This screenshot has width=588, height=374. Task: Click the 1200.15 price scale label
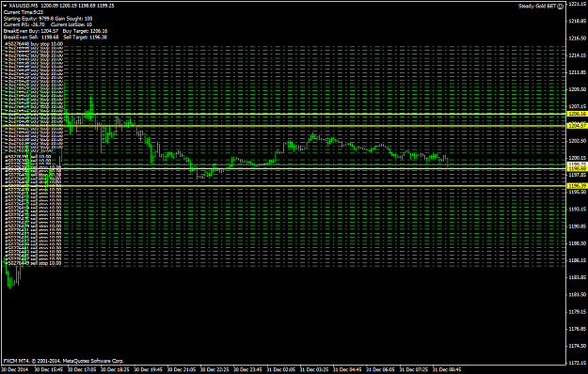click(578, 158)
